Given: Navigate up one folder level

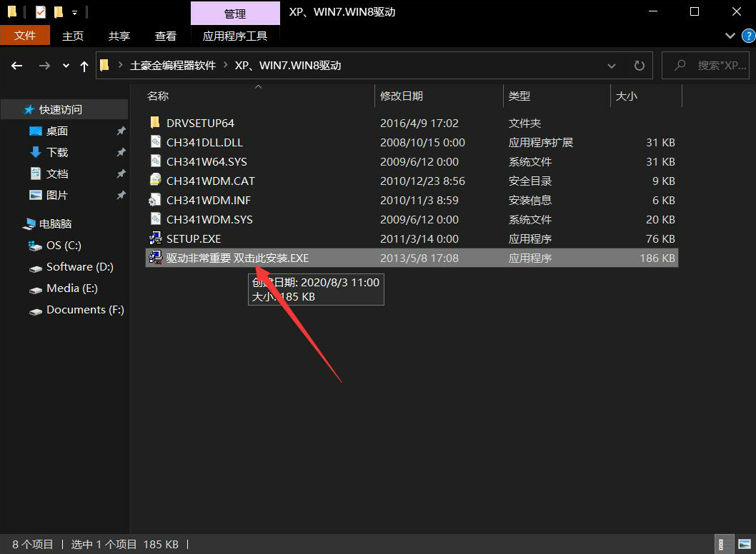Looking at the screenshot, I should tap(84, 66).
